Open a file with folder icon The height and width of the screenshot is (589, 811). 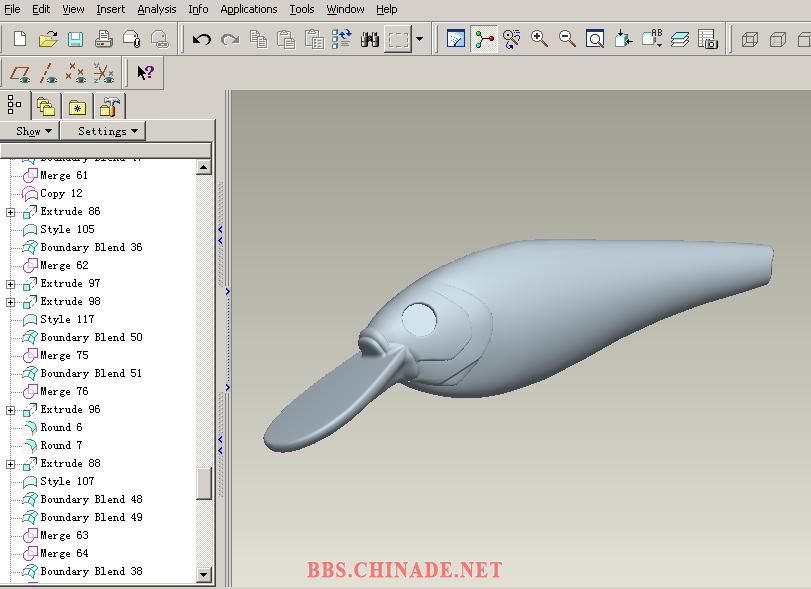pyautogui.click(x=48, y=39)
